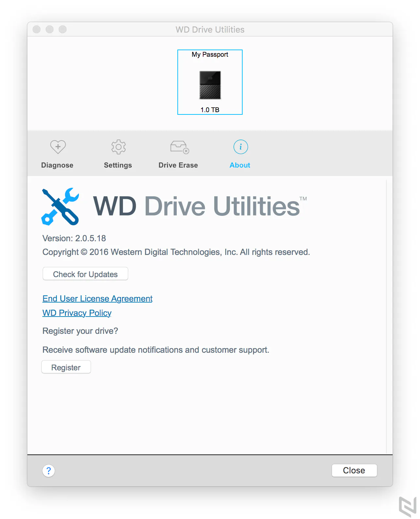This screenshot has width=420, height=519.
Task: Click the zoom window button
Action: tap(63, 29)
